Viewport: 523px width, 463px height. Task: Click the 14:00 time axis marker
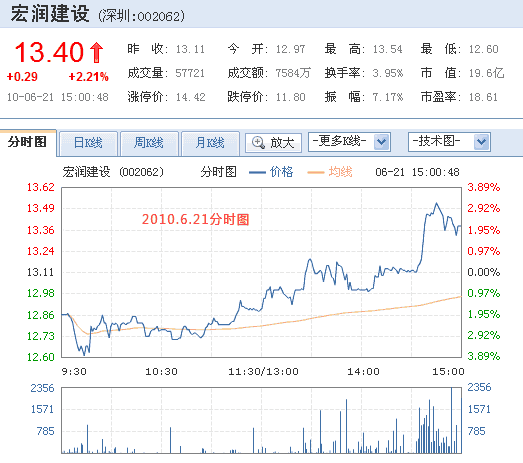click(363, 372)
